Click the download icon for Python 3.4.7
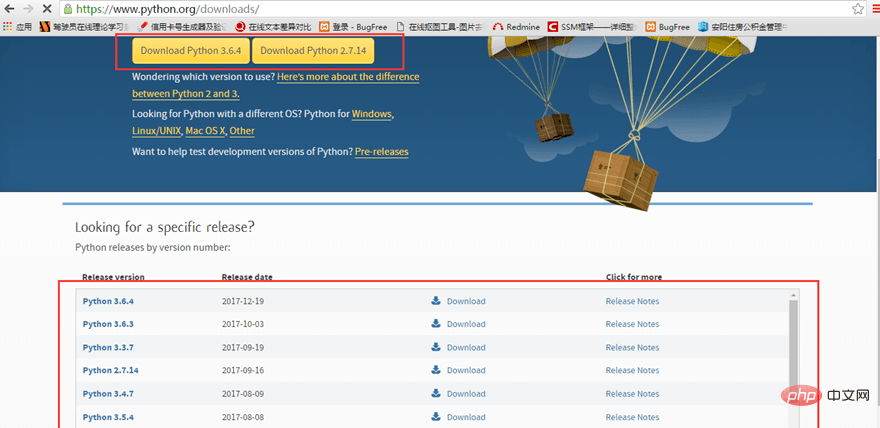This screenshot has width=880, height=428. click(436, 394)
